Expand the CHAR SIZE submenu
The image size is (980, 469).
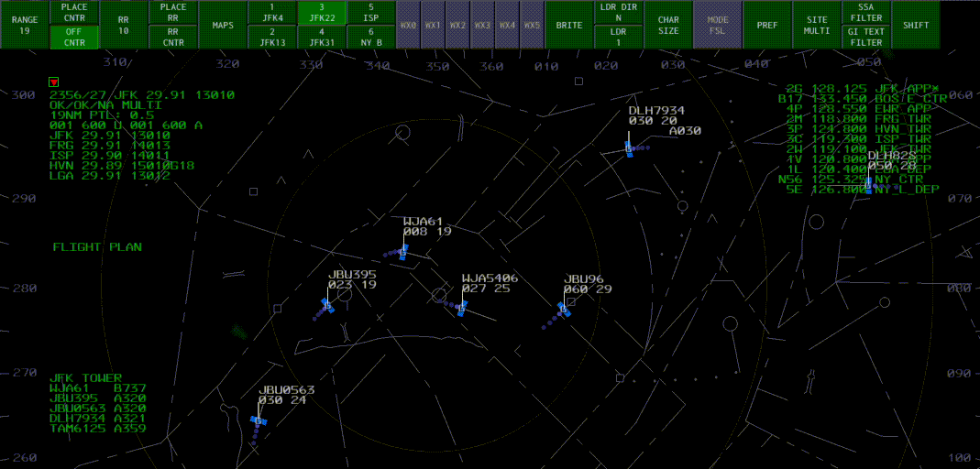(668, 25)
